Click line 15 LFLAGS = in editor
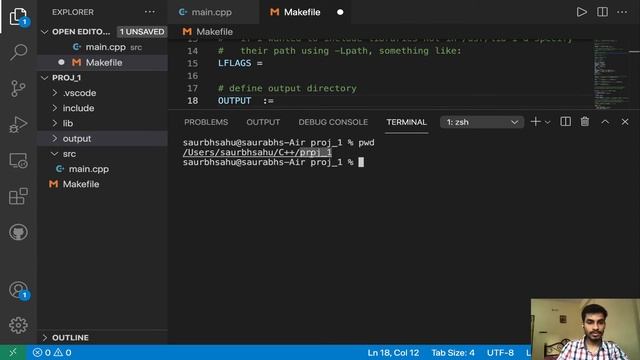Viewport: 640px width, 360px height. coord(240,63)
